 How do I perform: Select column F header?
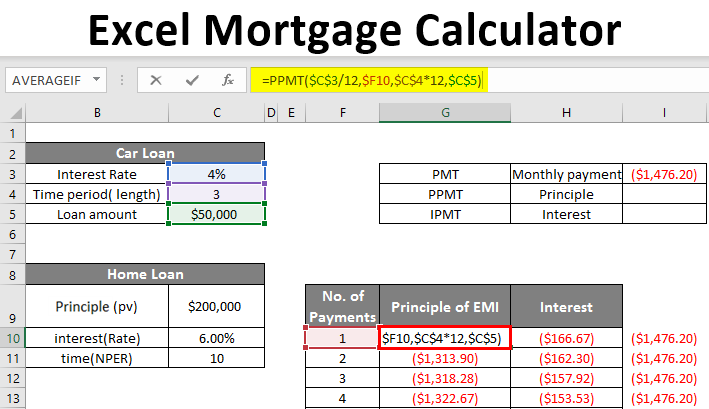click(343, 113)
